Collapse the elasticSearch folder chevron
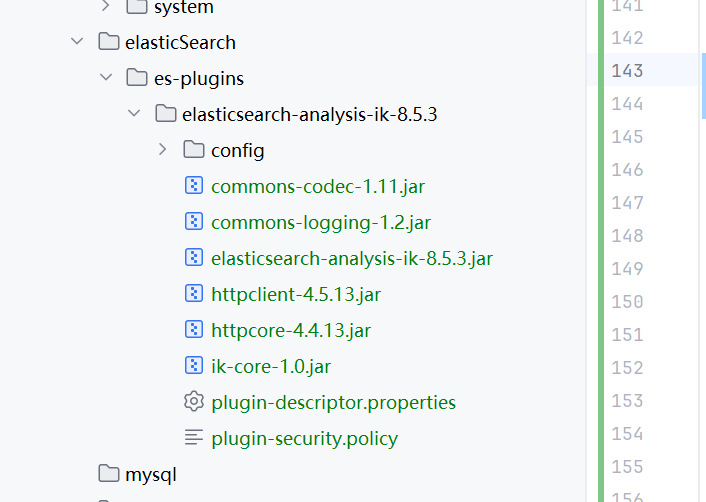706x502 pixels. (x=77, y=42)
